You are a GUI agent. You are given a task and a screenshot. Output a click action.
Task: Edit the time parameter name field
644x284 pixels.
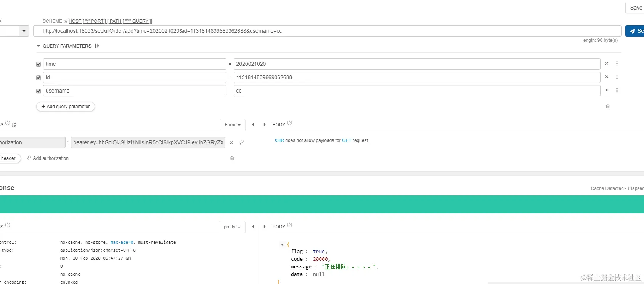(x=135, y=64)
